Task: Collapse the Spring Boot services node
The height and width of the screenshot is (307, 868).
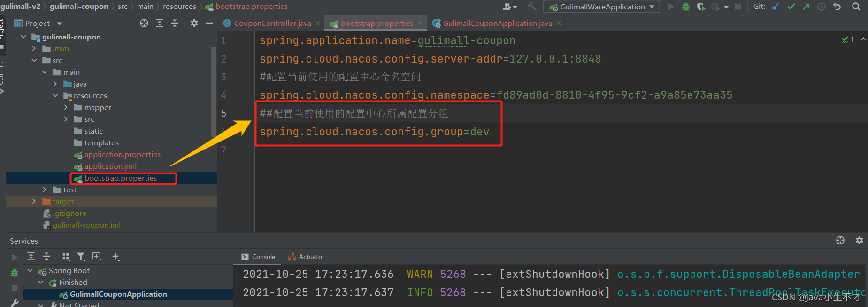Action: click(x=30, y=270)
